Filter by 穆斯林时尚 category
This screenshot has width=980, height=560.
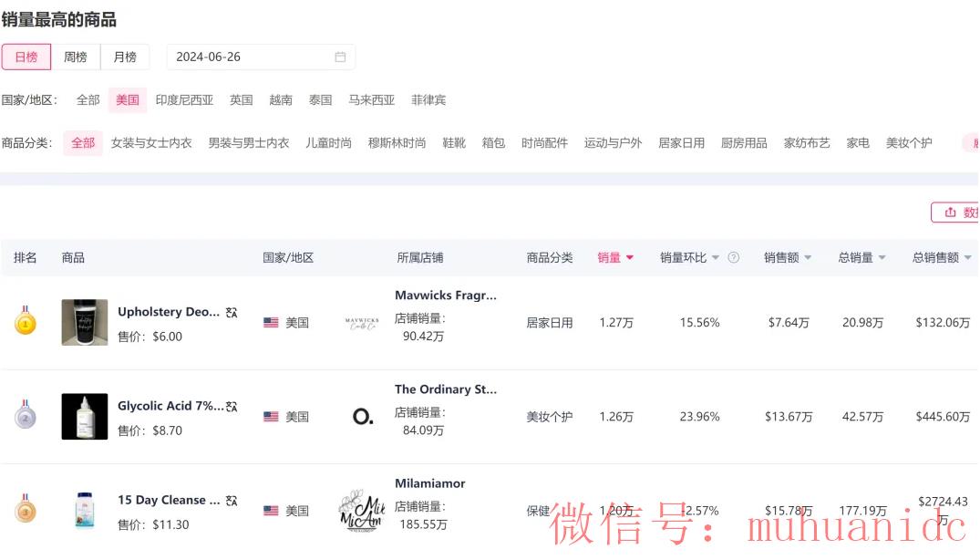tap(397, 143)
